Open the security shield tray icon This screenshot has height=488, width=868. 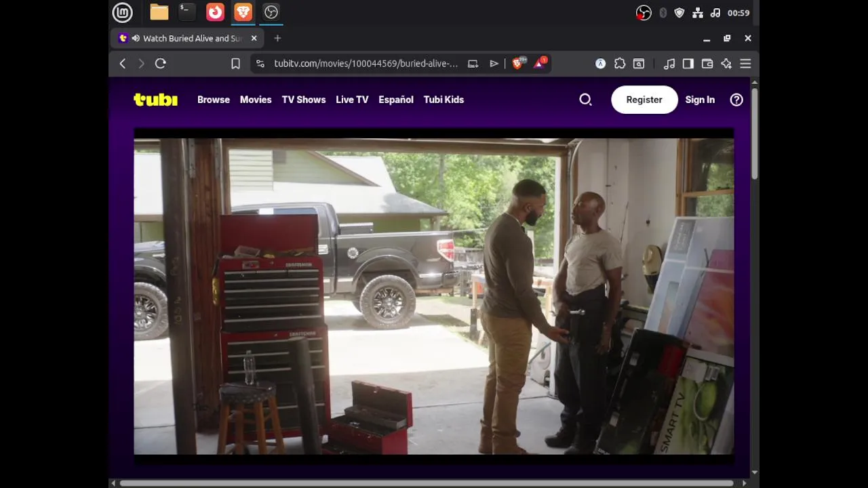coord(679,13)
